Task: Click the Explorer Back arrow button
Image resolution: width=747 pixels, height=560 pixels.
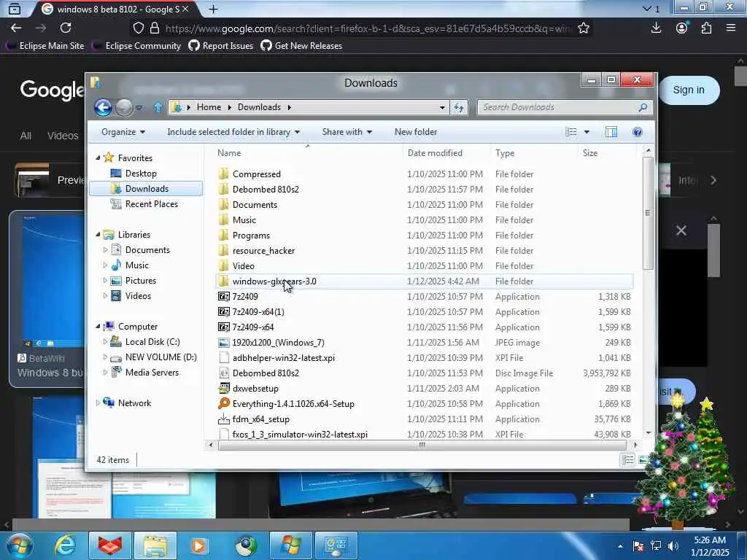Action: pos(103,107)
